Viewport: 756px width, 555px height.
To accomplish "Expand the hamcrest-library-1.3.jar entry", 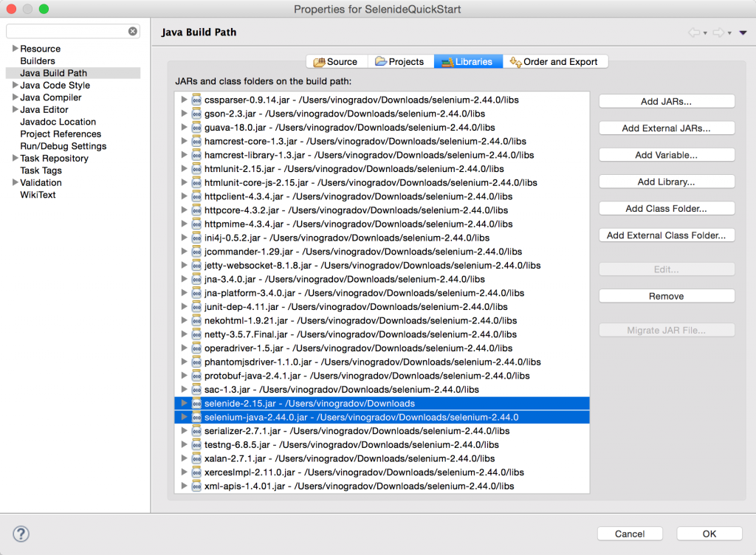I will point(184,155).
